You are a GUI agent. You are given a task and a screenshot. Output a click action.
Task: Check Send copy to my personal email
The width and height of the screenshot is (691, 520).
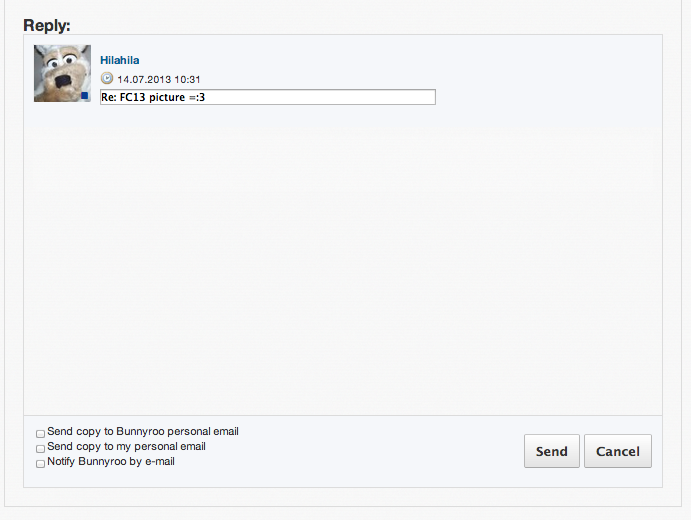click(41, 449)
